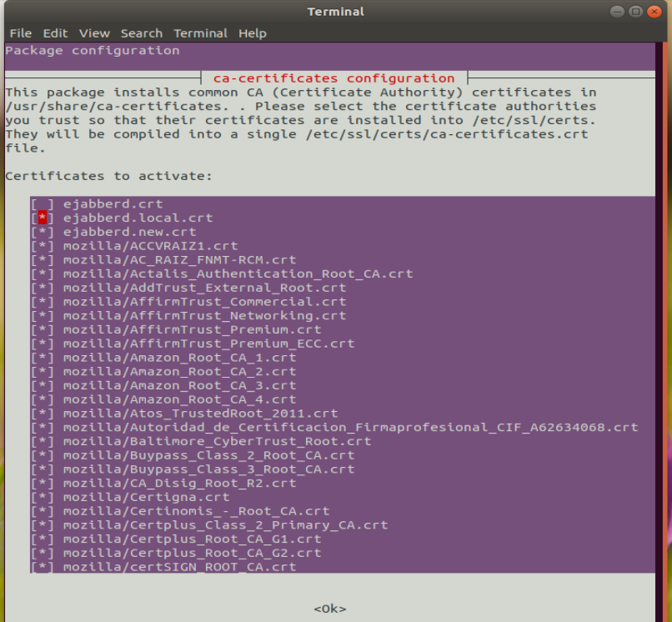
Task: Toggle Amazon_Root_CA_4.crt checkbox
Action: coord(43,399)
